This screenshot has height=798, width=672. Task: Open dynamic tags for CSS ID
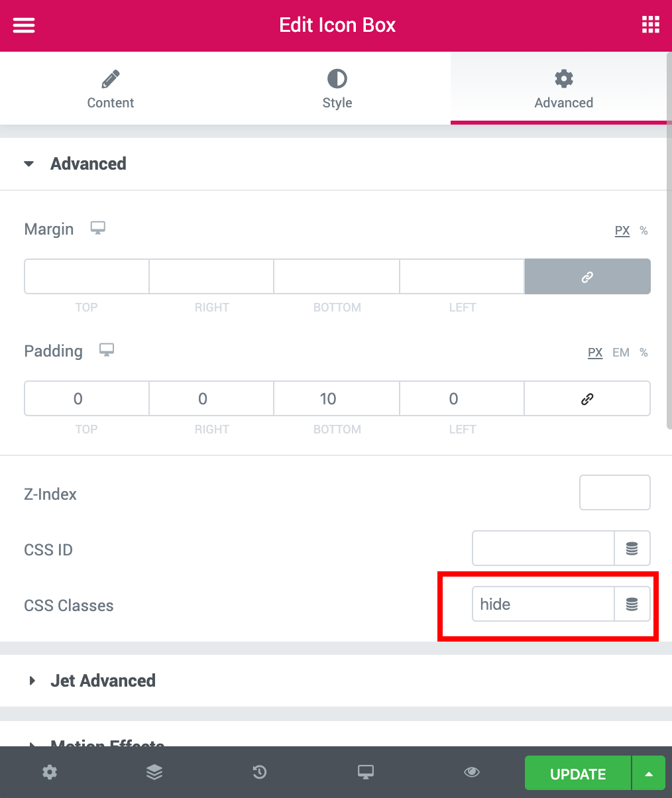click(x=632, y=548)
